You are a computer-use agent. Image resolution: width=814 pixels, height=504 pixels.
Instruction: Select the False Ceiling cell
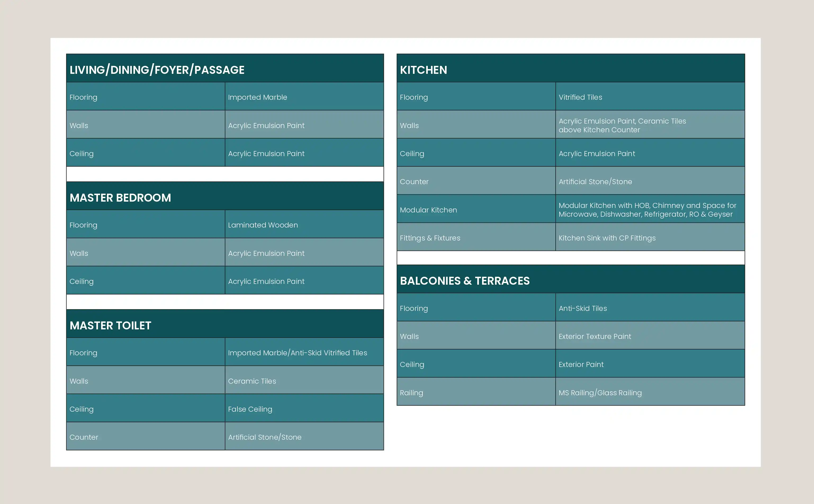(250, 409)
